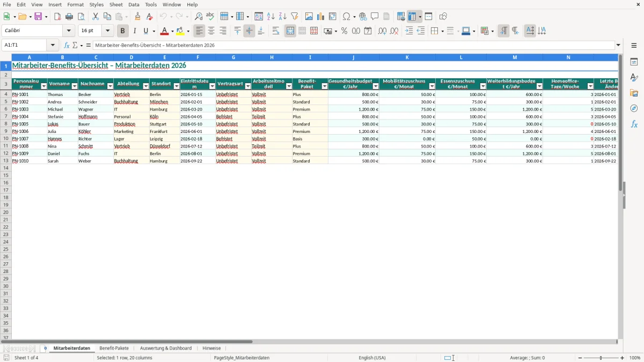The width and height of the screenshot is (644, 362).
Task: Click the yellow background color swatch
Action: point(180,31)
